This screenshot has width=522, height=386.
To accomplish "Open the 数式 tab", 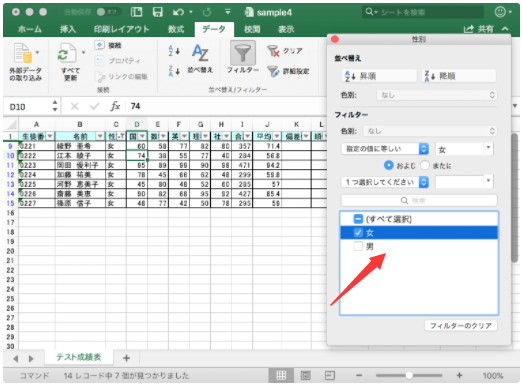I will click(176, 29).
